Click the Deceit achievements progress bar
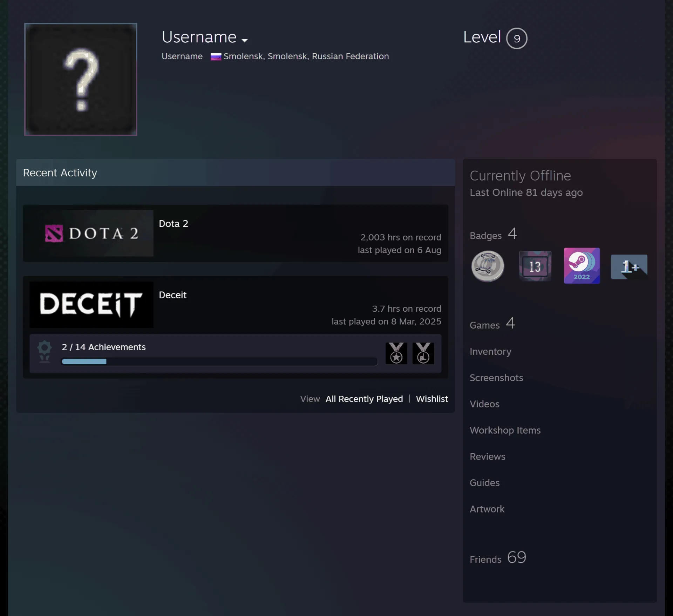The height and width of the screenshot is (616, 673). point(219,361)
